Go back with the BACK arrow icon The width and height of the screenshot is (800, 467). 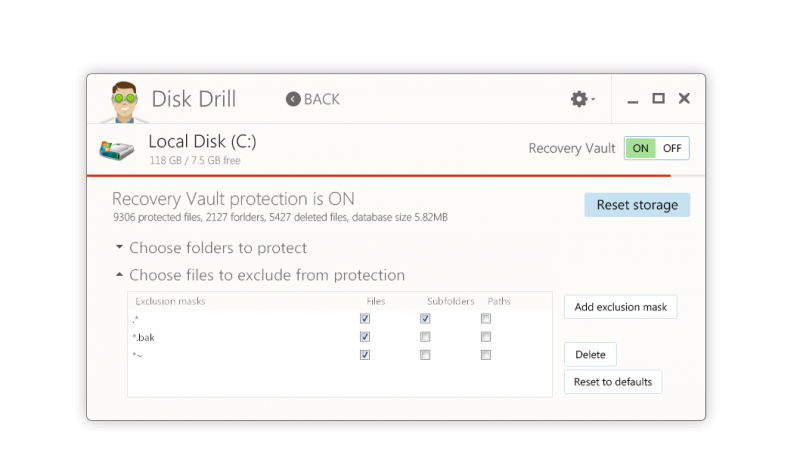click(293, 99)
